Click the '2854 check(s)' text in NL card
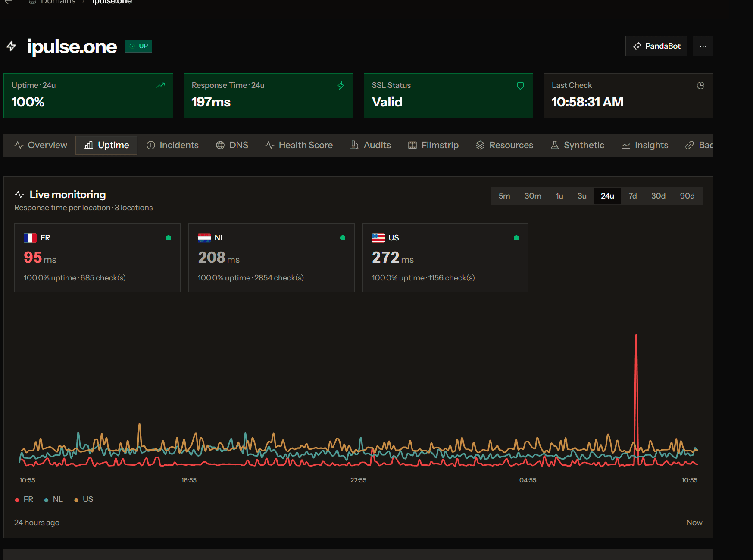The height and width of the screenshot is (560, 753). point(279,278)
